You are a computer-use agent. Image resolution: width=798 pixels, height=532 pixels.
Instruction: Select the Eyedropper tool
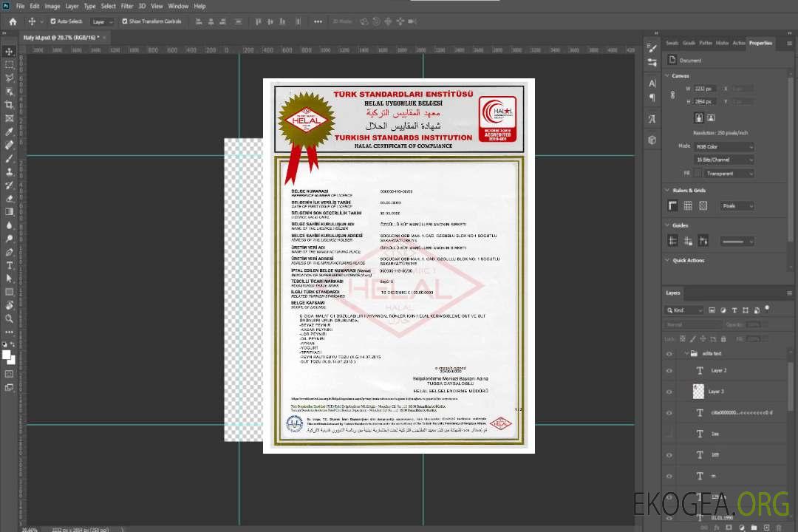click(x=9, y=132)
